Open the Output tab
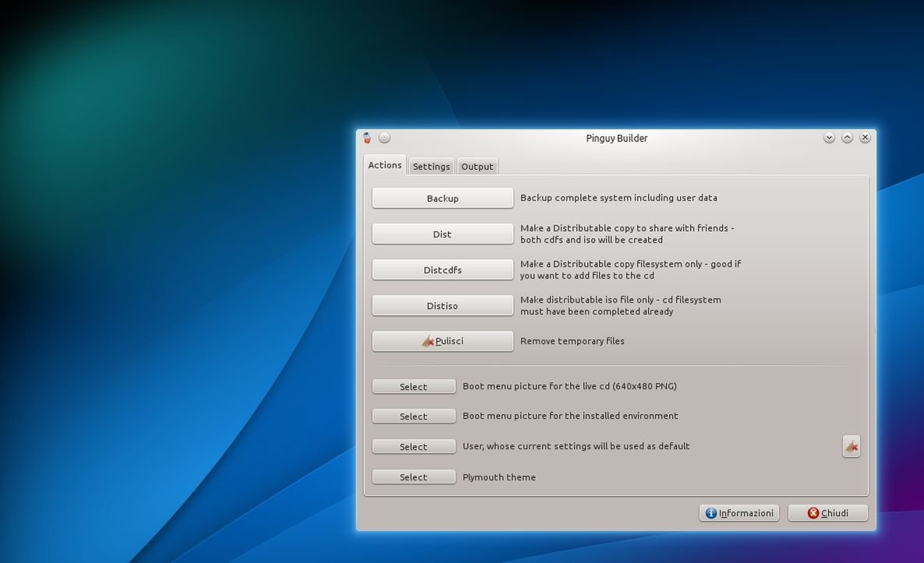Screen dimensions: 924x563 (x=477, y=166)
